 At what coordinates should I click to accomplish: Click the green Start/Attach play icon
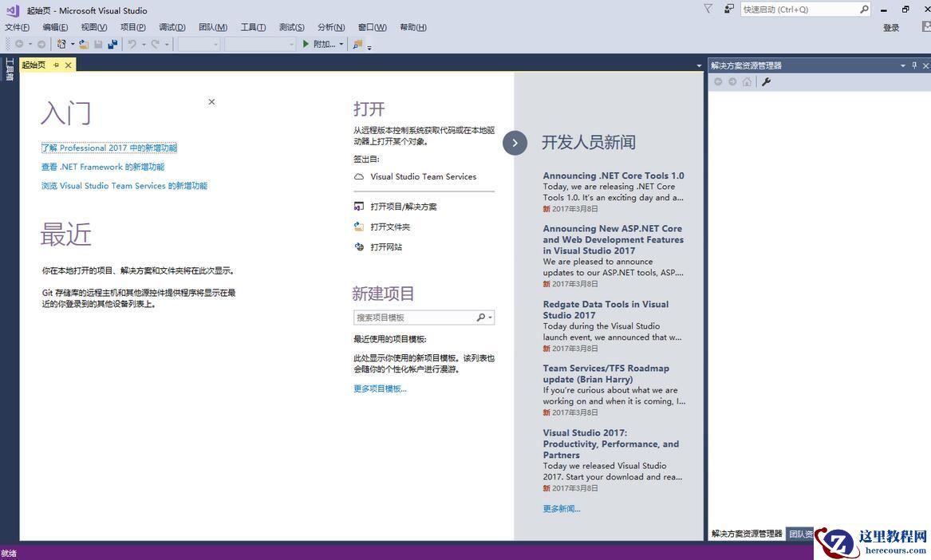[x=306, y=44]
